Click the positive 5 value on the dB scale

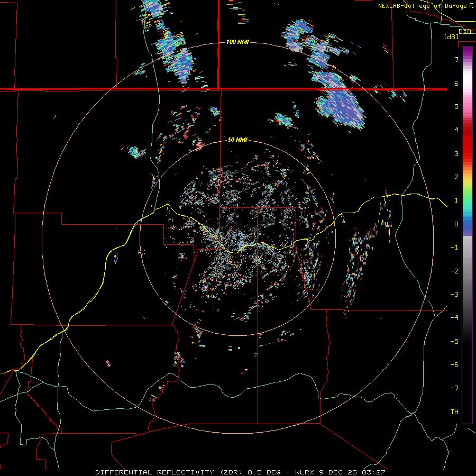tap(456, 106)
